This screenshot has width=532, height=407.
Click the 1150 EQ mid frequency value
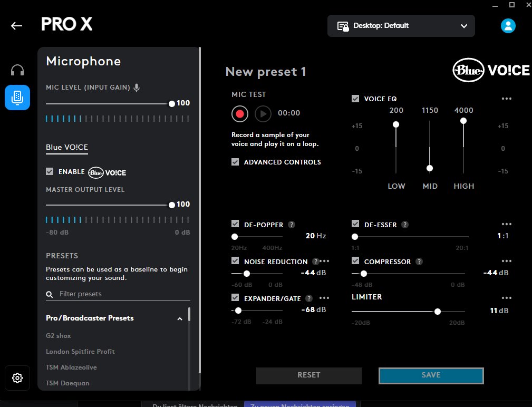(x=430, y=110)
